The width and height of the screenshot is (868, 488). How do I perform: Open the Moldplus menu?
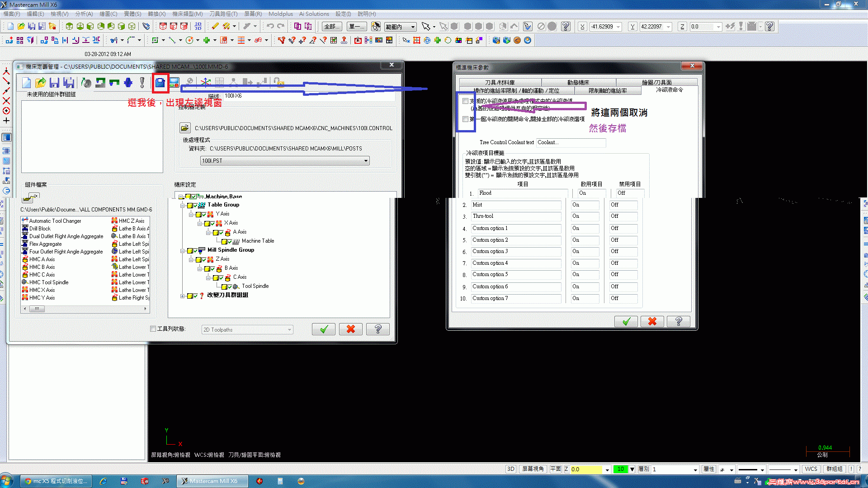pos(280,14)
